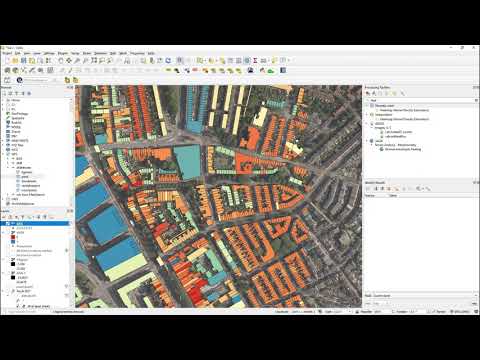Click the person silhouette plugin toolbar icon

point(251,70)
